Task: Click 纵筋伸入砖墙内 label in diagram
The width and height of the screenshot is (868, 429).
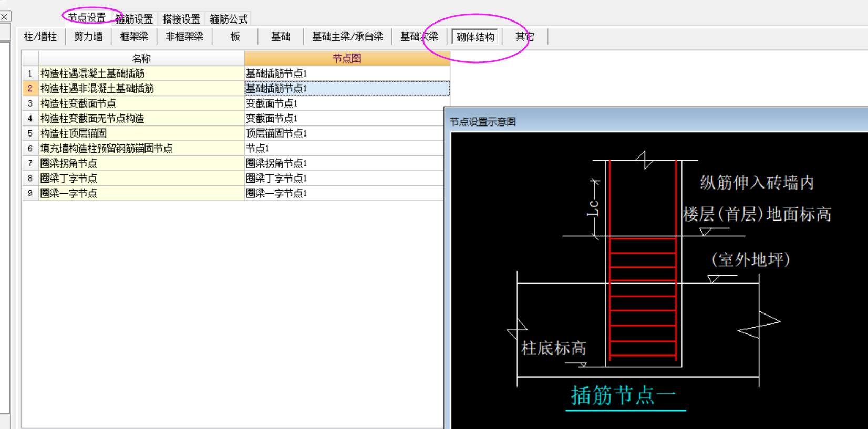Action: pyautogui.click(x=757, y=183)
